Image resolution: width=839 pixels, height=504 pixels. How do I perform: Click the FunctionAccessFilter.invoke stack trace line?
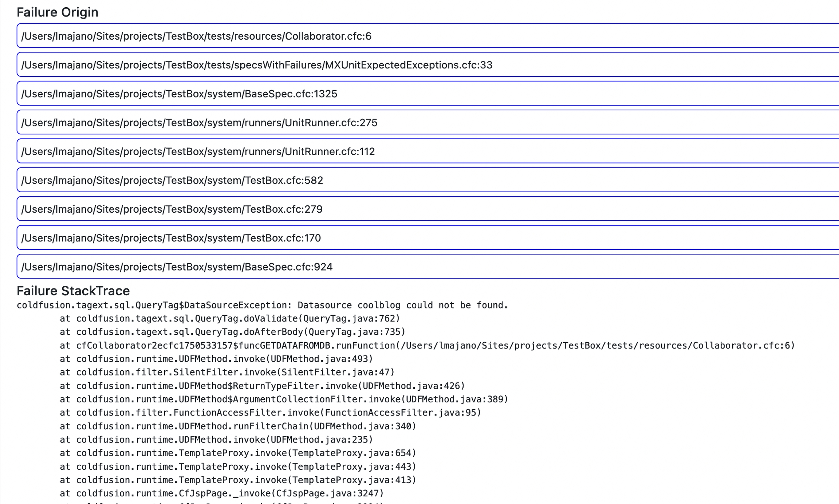(271, 413)
